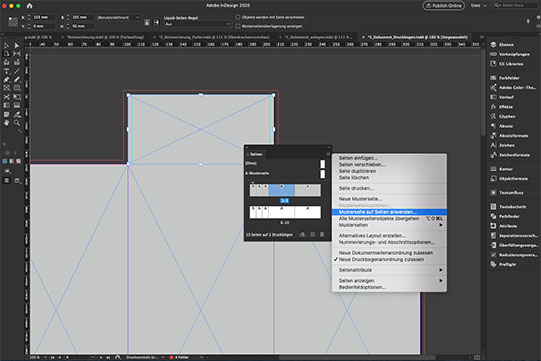Viewport: 541px width, 361px height.
Task: Select the Eyedropper tool
Action: 17,114
